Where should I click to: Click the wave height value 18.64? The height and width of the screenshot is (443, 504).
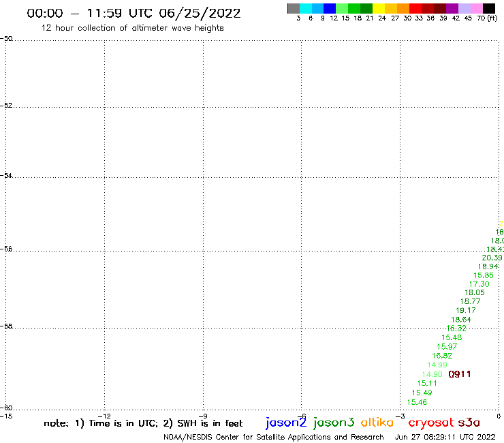[461, 320]
